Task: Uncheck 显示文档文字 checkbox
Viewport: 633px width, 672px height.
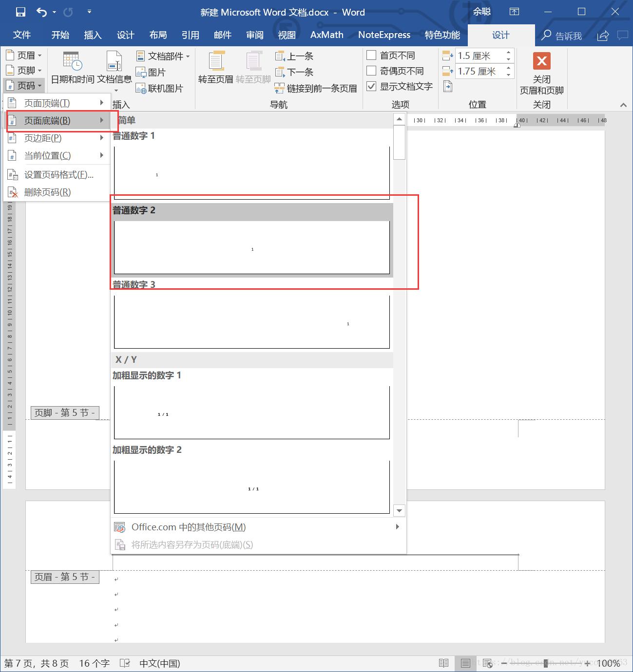Action: pyautogui.click(x=371, y=86)
